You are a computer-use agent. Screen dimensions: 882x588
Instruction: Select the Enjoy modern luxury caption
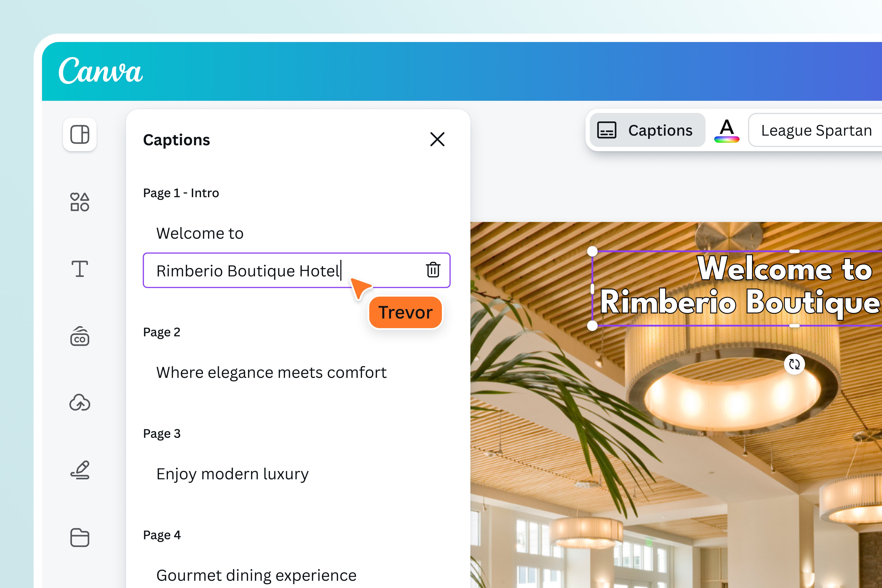(x=232, y=474)
